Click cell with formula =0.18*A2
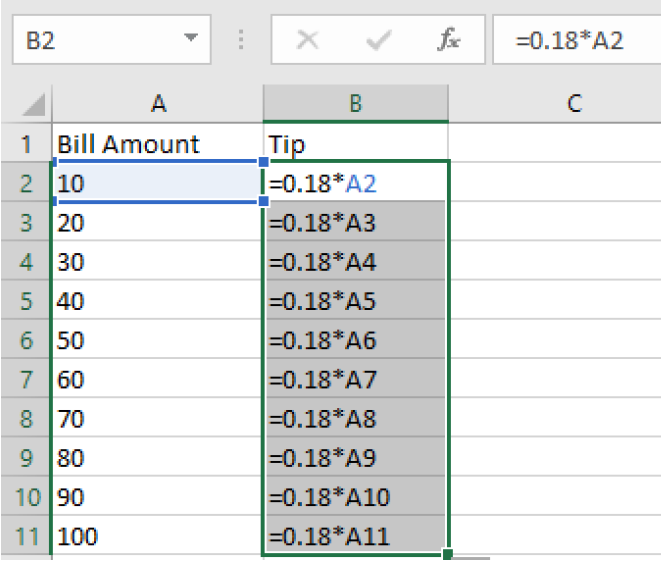661x563 pixels. point(356,182)
